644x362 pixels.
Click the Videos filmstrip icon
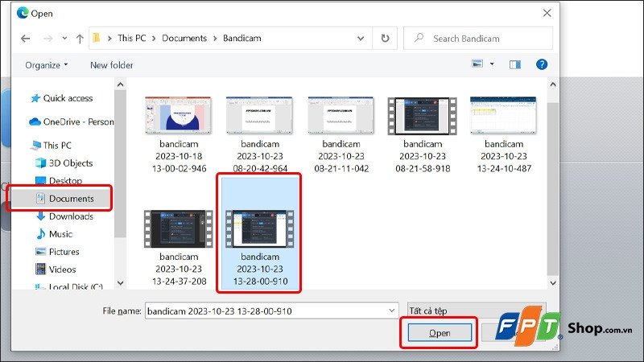pos(41,269)
